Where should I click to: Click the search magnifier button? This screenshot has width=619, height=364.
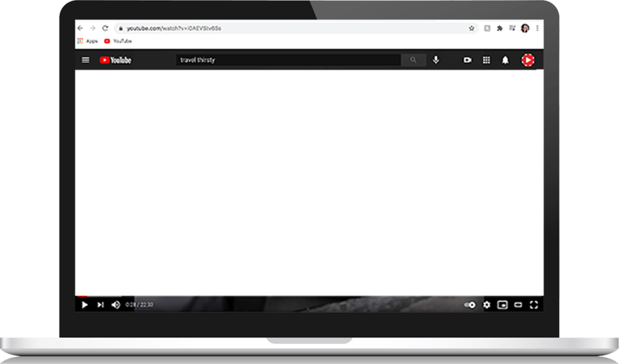[413, 60]
